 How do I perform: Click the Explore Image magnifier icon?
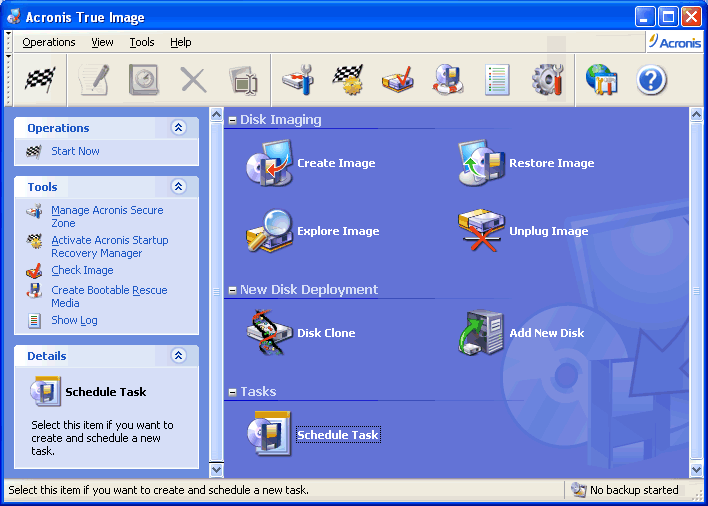click(269, 231)
